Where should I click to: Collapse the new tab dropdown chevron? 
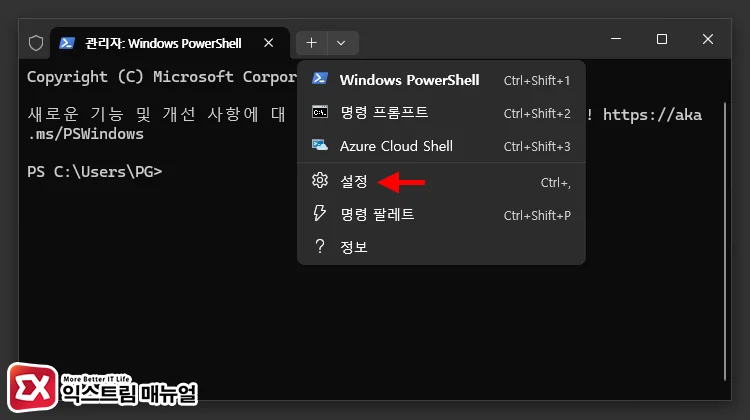[342, 43]
